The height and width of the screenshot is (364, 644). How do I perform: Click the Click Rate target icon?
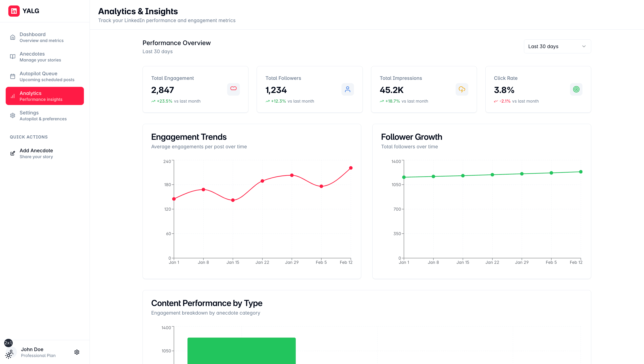click(576, 89)
